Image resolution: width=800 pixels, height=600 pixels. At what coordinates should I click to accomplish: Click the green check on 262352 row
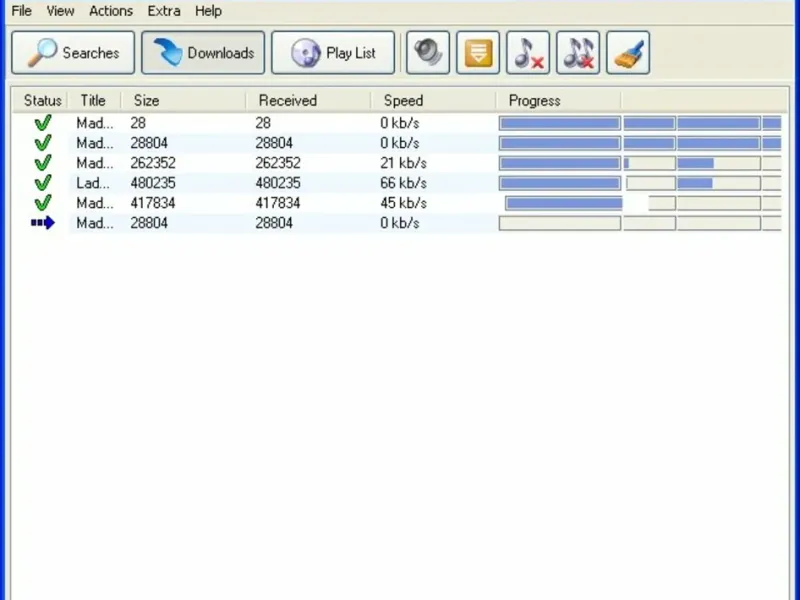(x=43, y=163)
